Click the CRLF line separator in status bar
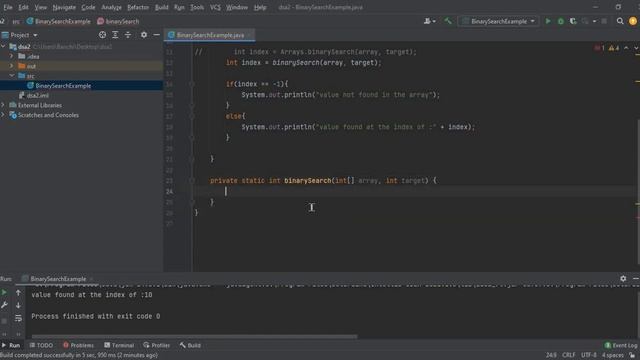The width and height of the screenshot is (640, 360). click(569, 355)
